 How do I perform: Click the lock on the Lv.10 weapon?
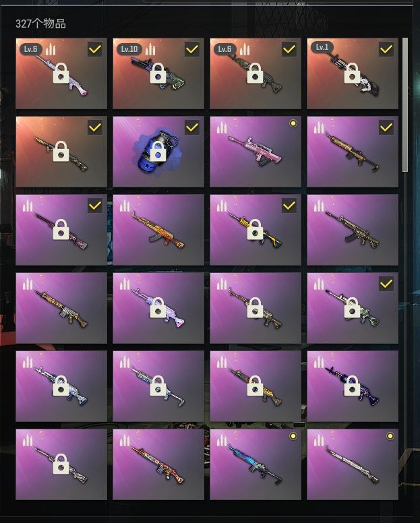tap(158, 73)
